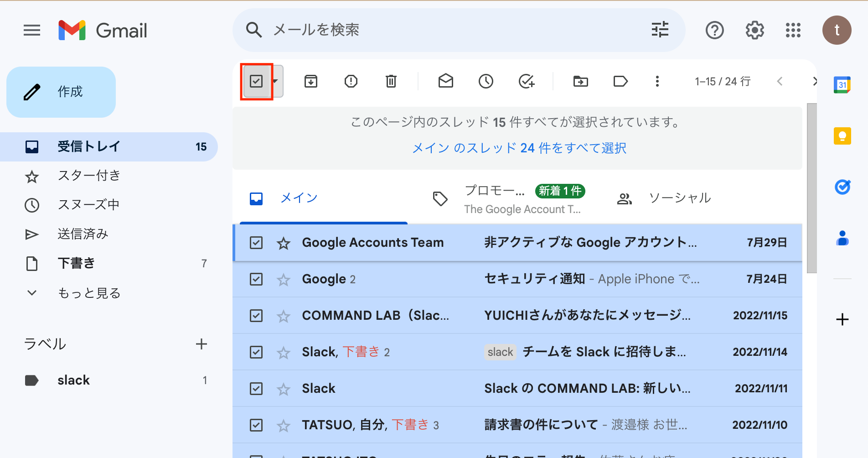Image resolution: width=868 pixels, height=458 pixels.
Task: Star the Google security notice email
Action: [x=284, y=280]
